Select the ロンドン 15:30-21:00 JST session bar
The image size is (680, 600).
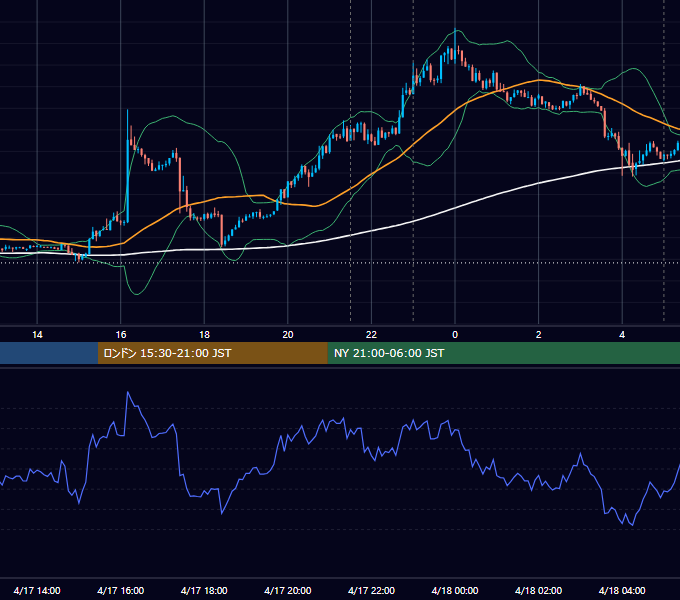[212, 353]
